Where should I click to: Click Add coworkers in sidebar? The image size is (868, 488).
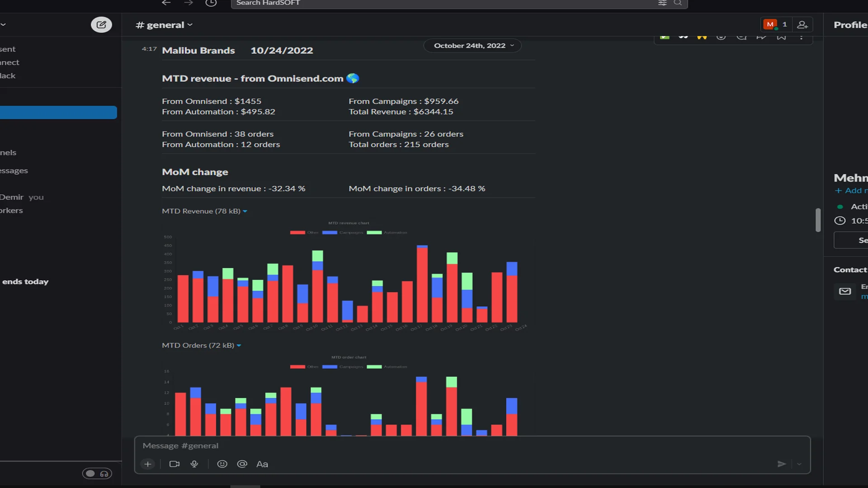click(x=11, y=211)
